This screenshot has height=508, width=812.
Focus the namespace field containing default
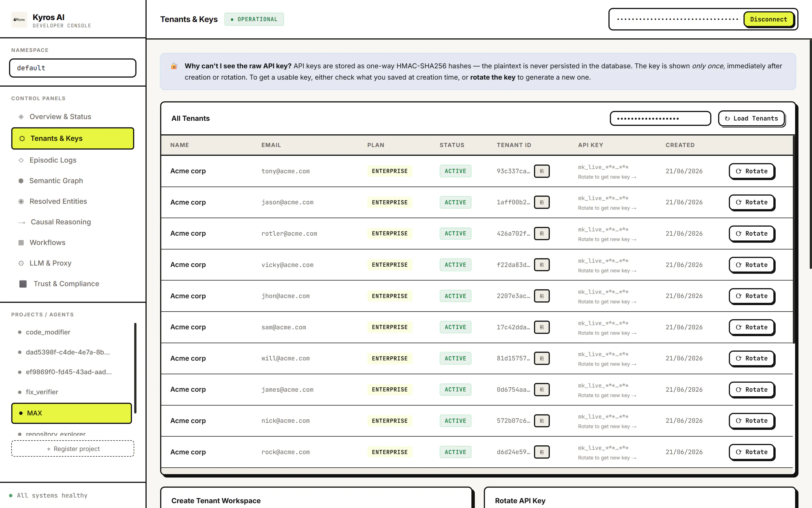click(x=73, y=68)
